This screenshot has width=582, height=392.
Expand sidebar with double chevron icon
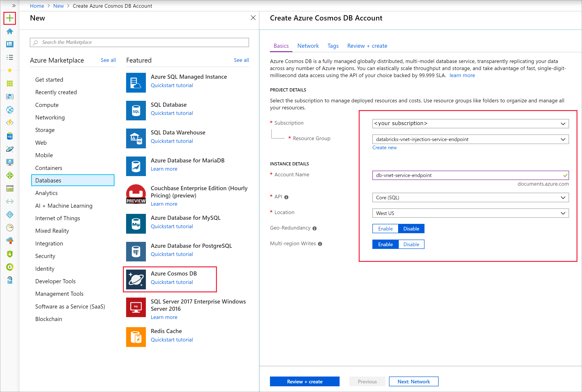point(14,5)
